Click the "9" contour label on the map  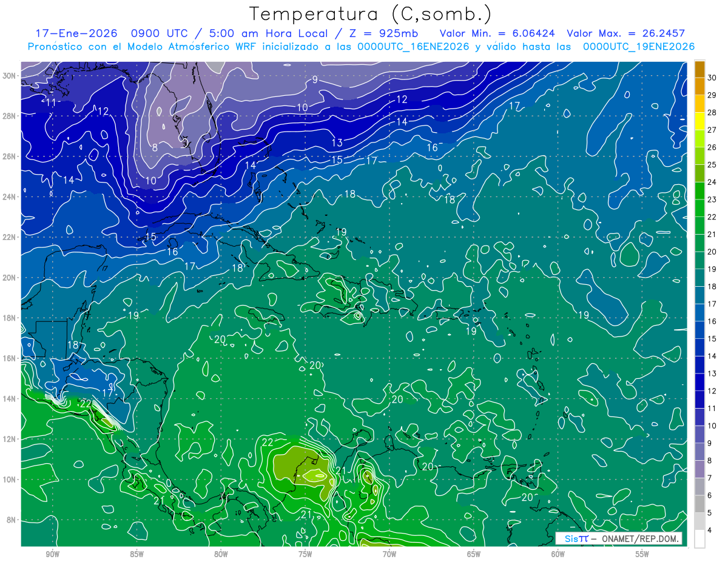point(315,79)
